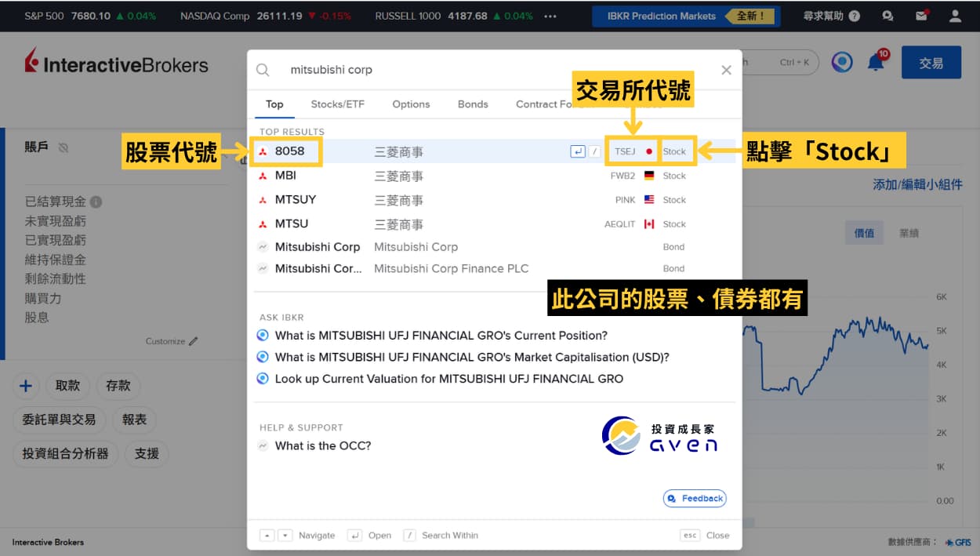This screenshot has height=556, width=980.
Task: Click the search field containing mitsubishi corp
Action: tap(494, 70)
